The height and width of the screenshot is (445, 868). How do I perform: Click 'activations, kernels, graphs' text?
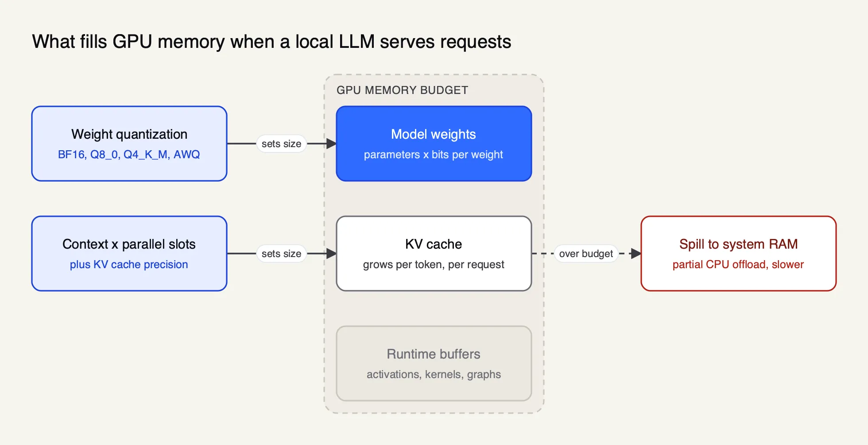434,375
